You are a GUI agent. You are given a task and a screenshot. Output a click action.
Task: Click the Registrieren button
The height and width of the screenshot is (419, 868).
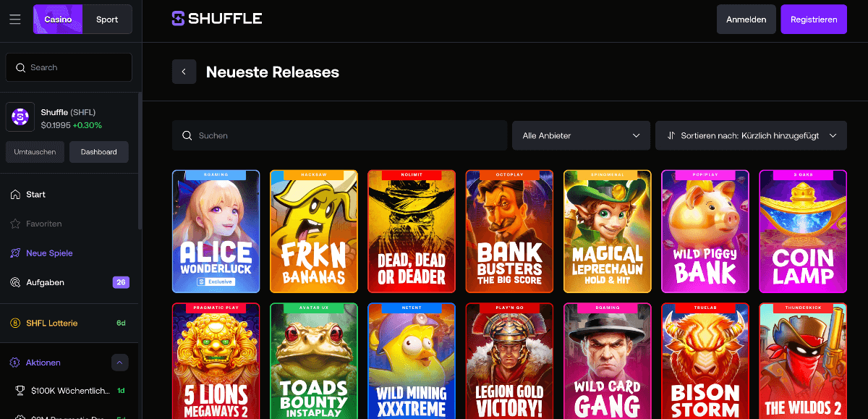(x=814, y=20)
